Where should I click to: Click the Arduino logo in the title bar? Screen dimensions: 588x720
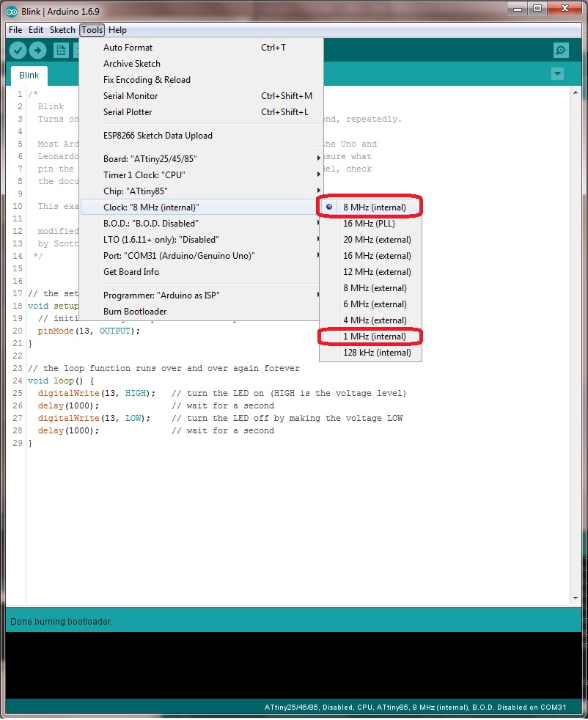(12, 12)
